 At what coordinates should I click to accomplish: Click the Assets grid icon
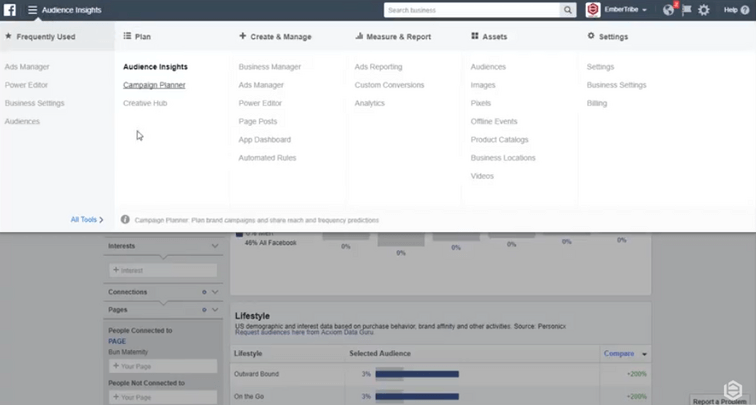[475, 36]
